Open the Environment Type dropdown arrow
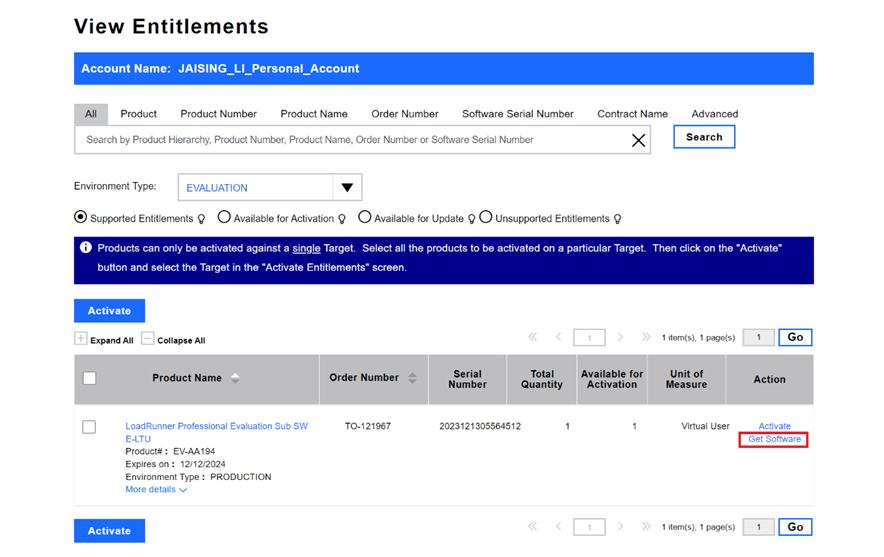This screenshot has height=557, width=884. coord(347,187)
